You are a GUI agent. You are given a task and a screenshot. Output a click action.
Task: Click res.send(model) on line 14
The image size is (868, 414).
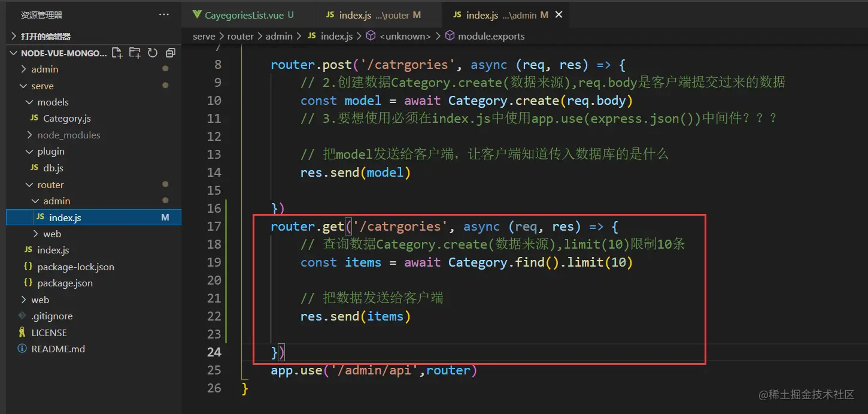(356, 173)
